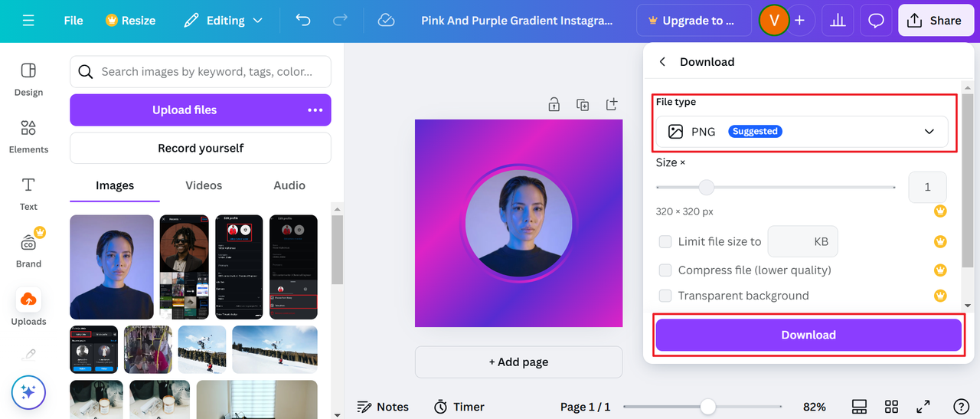Enable Transparent background checkbox
The width and height of the screenshot is (980, 419).
tap(665, 296)
